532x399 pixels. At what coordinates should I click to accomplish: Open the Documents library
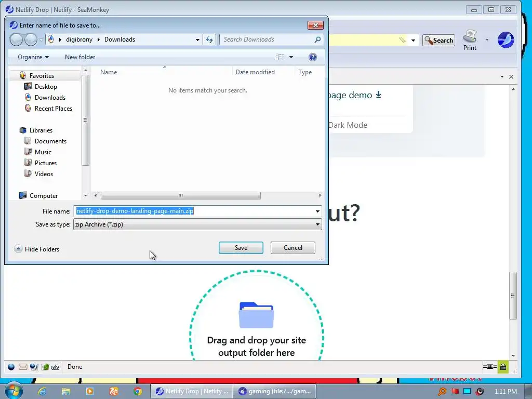tap(50, 141)
